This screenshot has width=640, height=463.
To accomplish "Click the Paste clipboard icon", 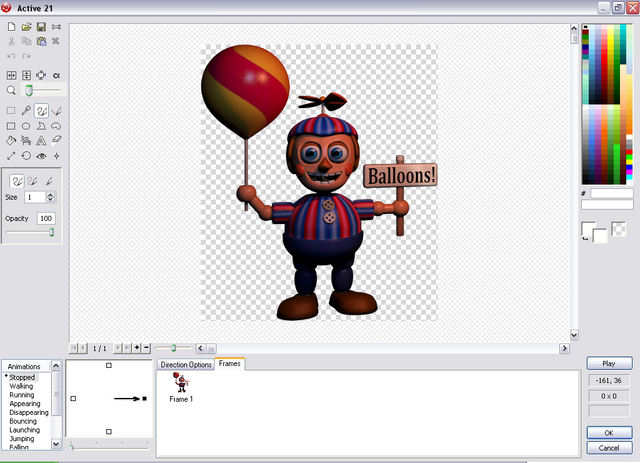I will pos(41,41).
